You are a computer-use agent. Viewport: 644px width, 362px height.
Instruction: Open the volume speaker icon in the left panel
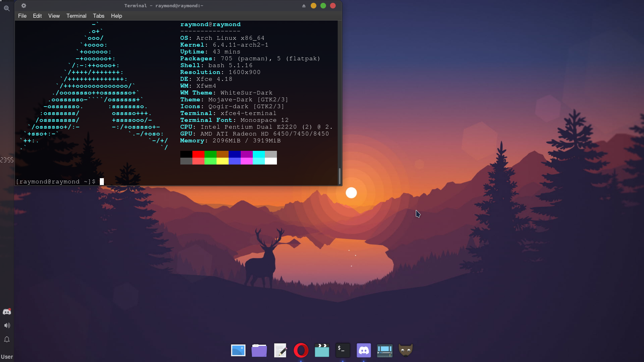pos(7,325)
